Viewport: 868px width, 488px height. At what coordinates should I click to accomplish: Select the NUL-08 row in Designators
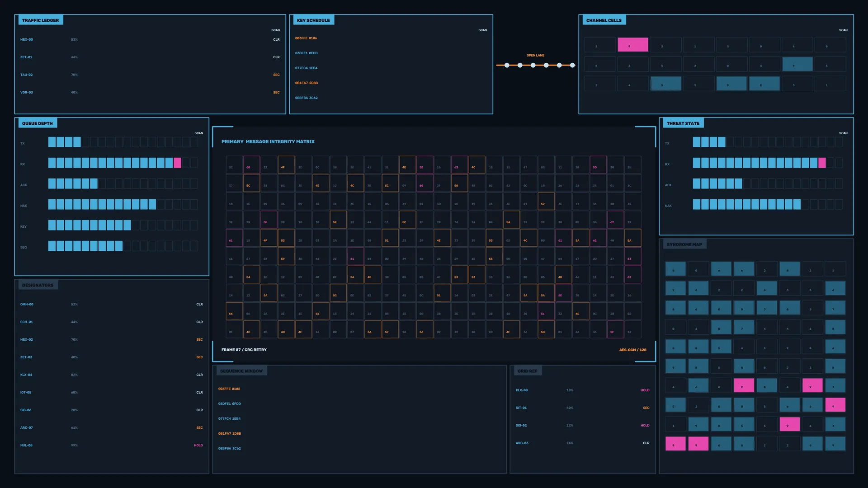(112, 446)
